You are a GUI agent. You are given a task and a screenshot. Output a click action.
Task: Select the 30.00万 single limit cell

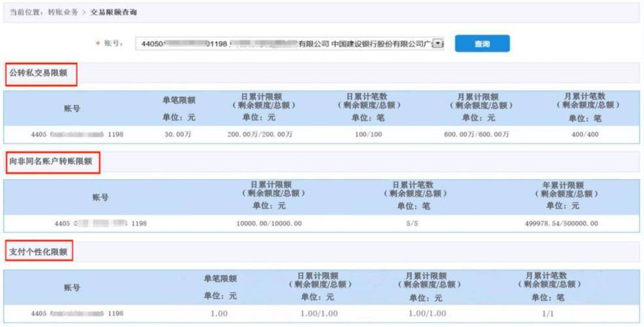click(178, 135)
